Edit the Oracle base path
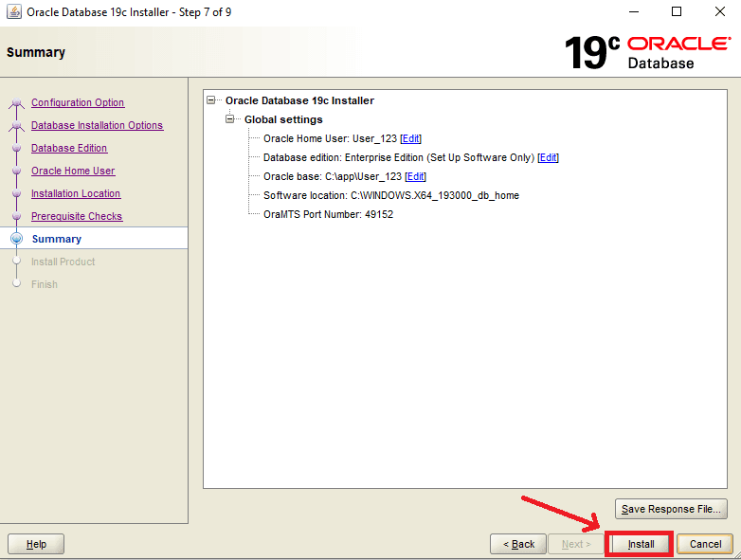 click(x=415, y=176)
